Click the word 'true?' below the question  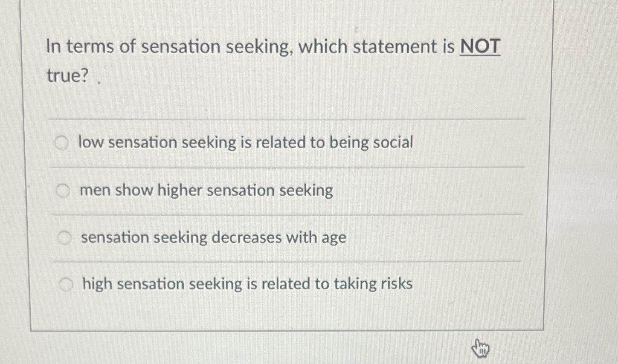point(67,76)
